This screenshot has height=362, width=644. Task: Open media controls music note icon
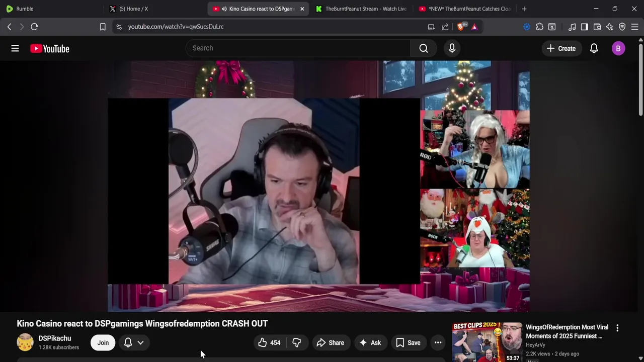tap(572, 27)
